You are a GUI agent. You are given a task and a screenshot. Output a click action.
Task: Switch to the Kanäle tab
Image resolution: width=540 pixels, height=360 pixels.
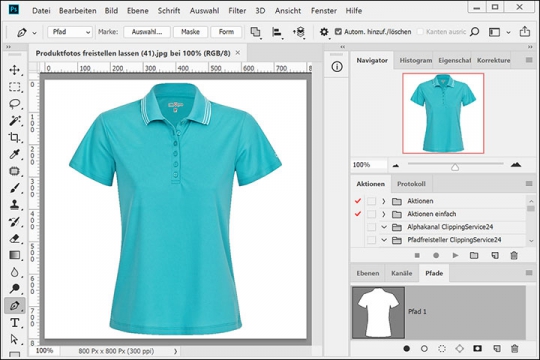click(402, 273)
